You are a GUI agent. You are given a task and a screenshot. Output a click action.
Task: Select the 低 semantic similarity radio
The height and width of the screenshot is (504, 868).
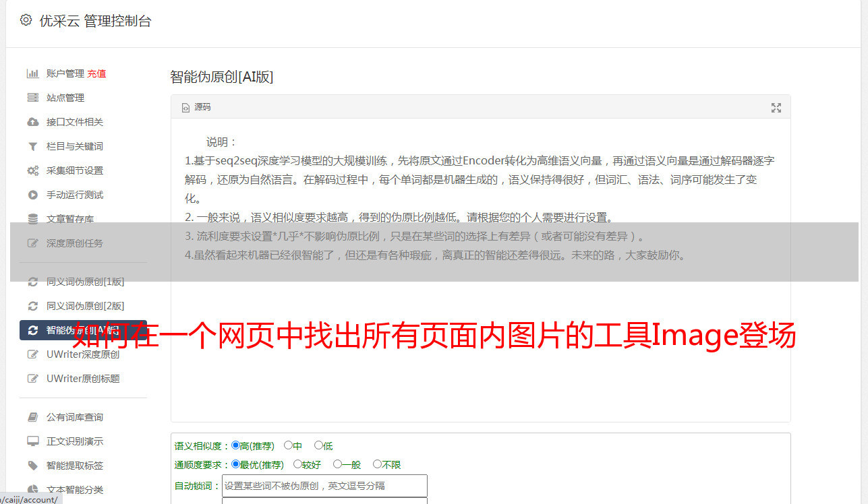point(318,445)
